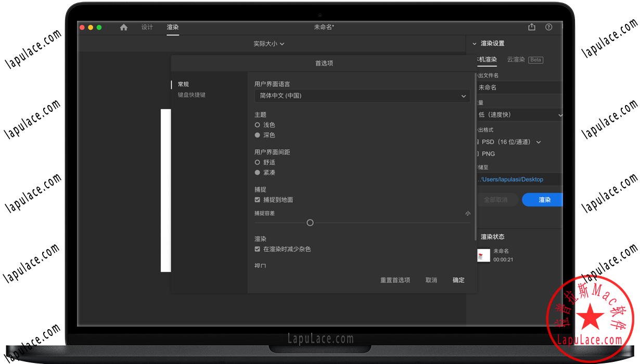This screenshot has width=640, height=364.
Task: Uncheck 在渲染时减少杂色 render option
Action: point(257,249)
